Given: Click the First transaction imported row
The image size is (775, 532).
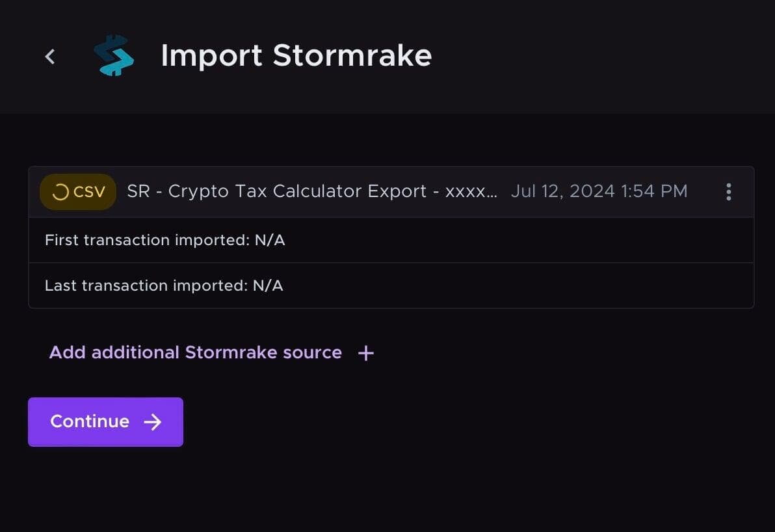Looking at the screenshot, I should pyautogui.click(x=391, y=240).
